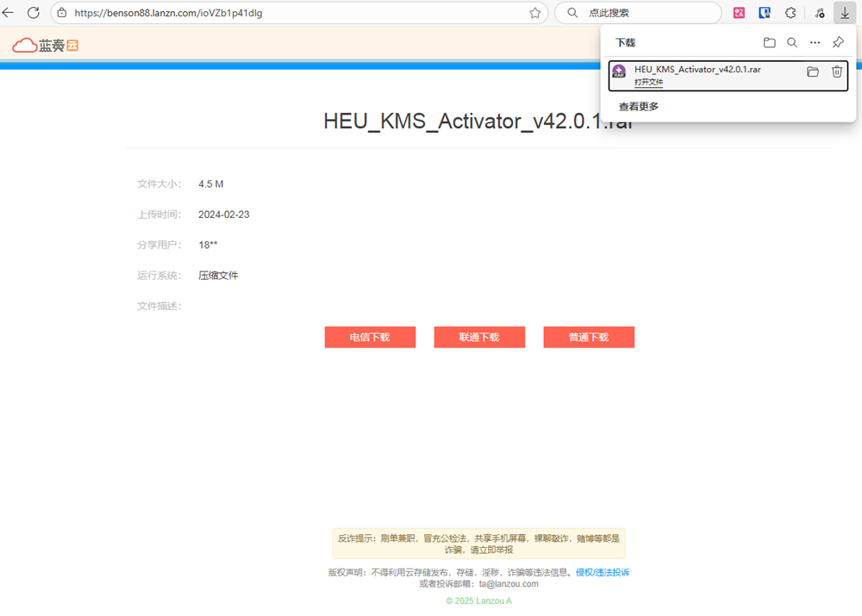The image size is (862, 616).
Task: Click the 文件描述 label
Action: [159, 306]
